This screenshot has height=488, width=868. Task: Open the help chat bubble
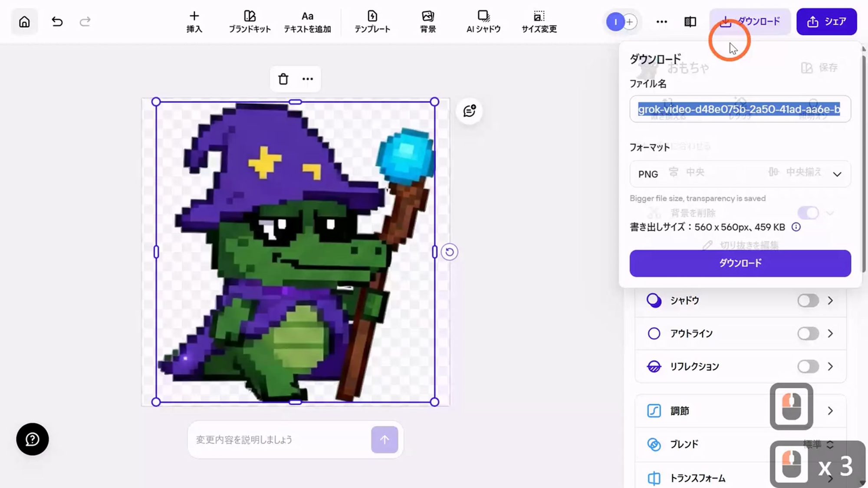point(33,439)
